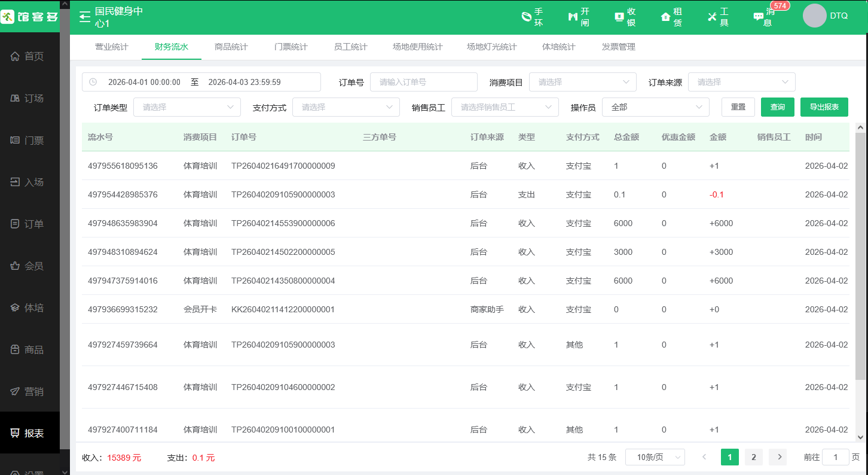Go to page 2 of results
Screen dimensions: 868x475
coord(753,456)
